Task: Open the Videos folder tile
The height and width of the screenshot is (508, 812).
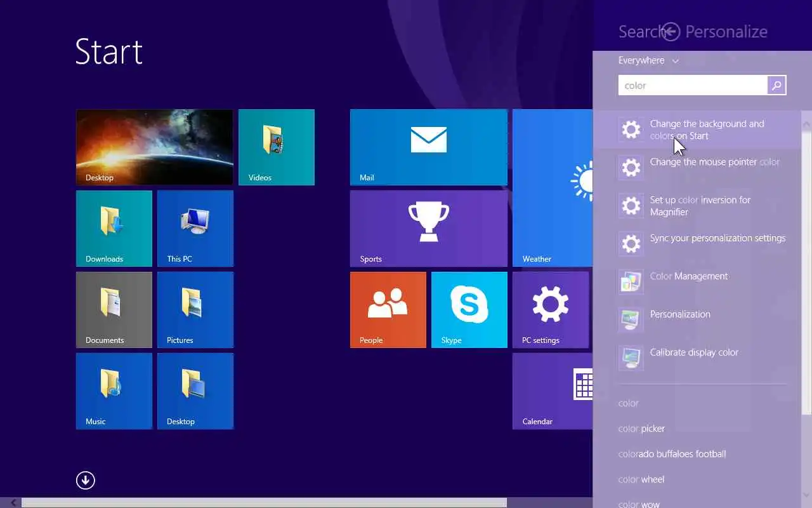Action: 277,147
